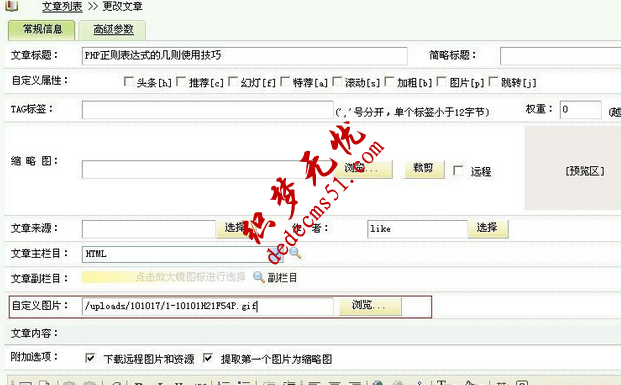Tick the 幻灯[f] attribute checkbox

(233, 82)
